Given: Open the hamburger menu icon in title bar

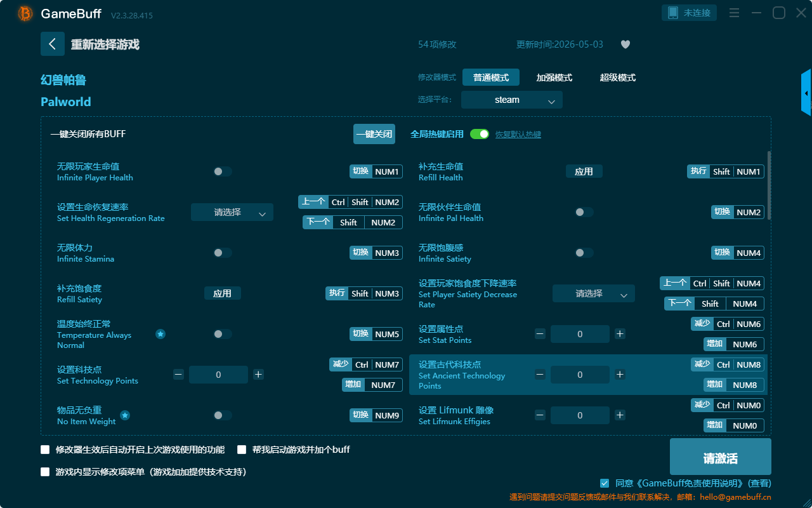Looking at the screenshot, I should click(734, 13).
